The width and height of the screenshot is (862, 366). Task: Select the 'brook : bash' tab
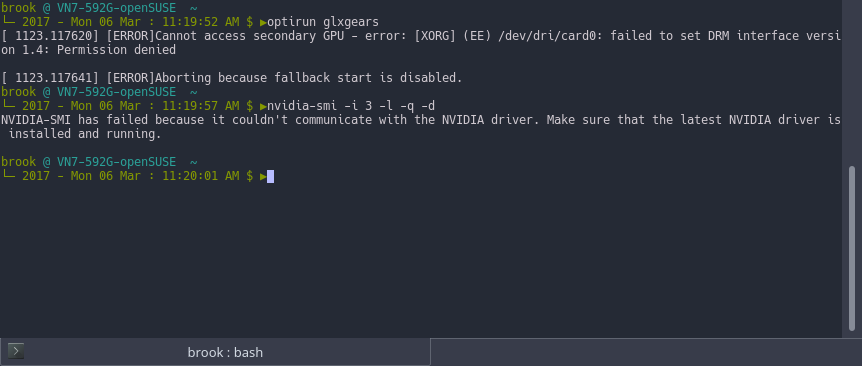pos(215,352)
